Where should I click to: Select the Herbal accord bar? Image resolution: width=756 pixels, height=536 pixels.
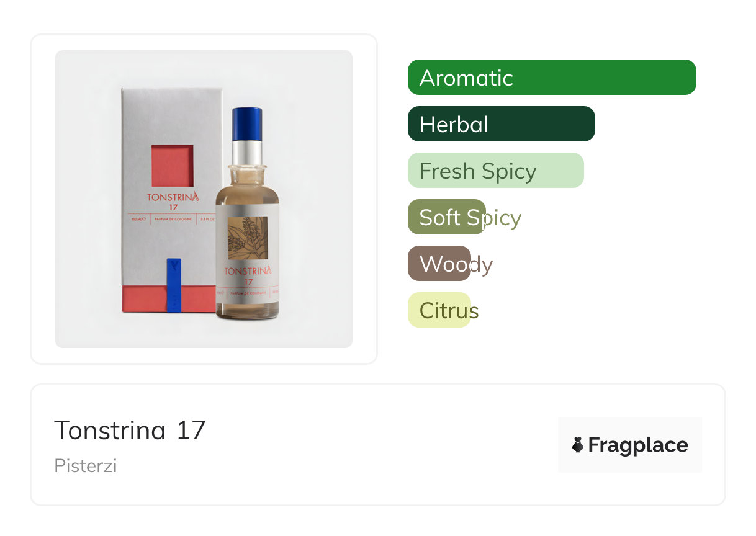click(501, 124)
